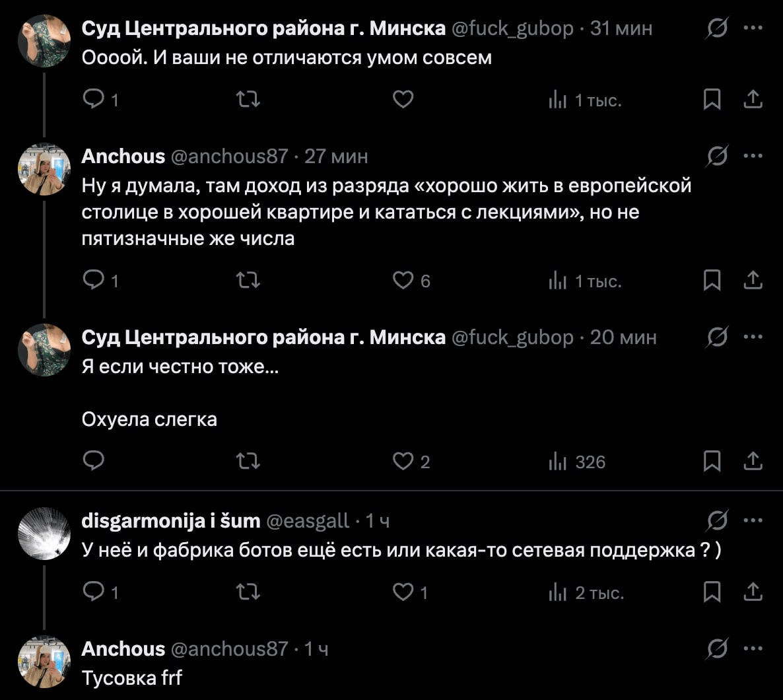This screenshot has width=783, height=700.
Task: Like the Anchous tweet with 6 likes
Action: click(x=403, y=281)
